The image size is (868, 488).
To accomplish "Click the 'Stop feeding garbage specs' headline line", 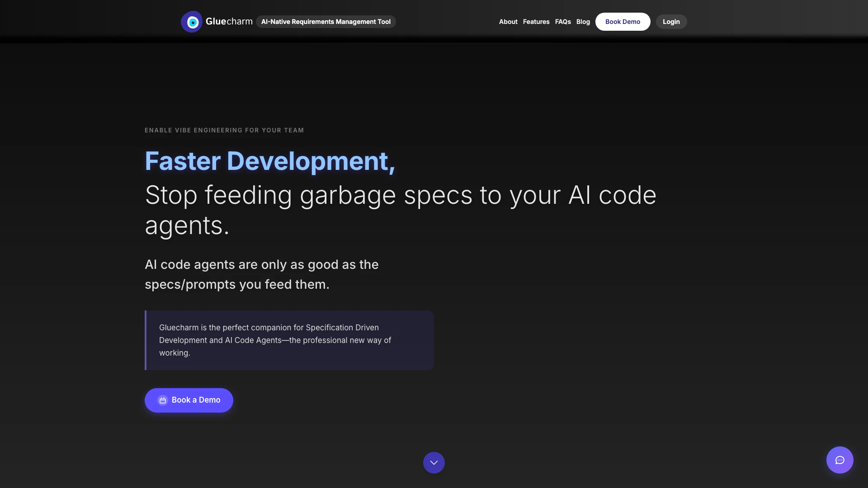I will (x=400, y=195).
